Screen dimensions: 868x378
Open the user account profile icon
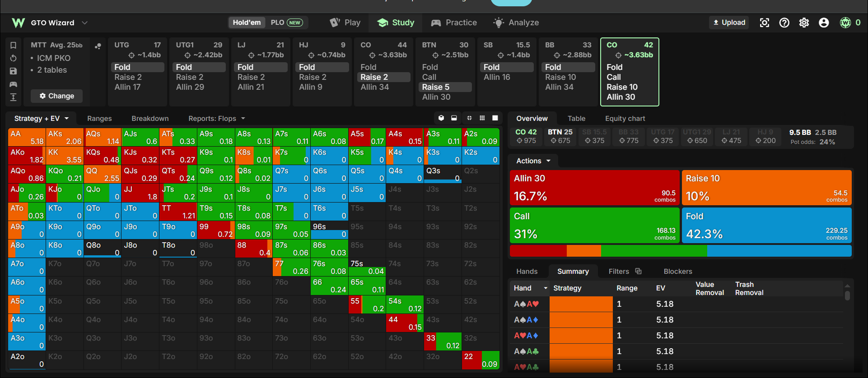(x=824, y=23)
